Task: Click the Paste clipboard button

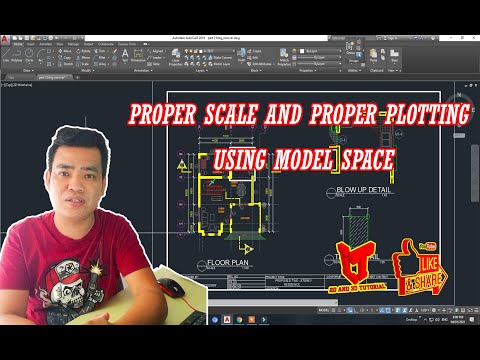Action: click(373, 55)
